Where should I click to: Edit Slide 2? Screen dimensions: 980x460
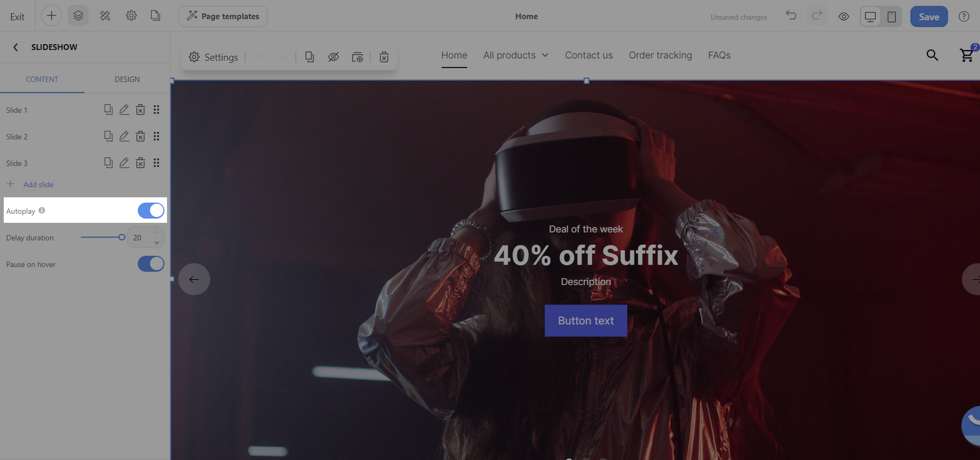pos(124,136)
